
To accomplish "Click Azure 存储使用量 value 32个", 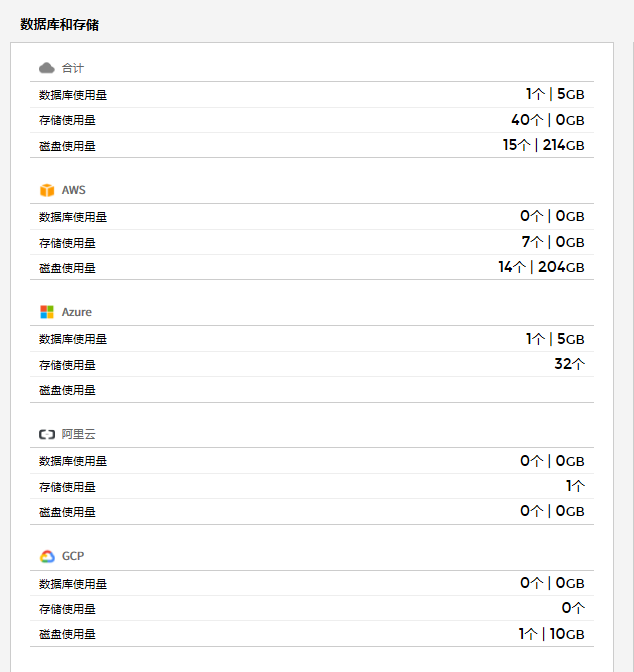I will pyautogui.click(x=569, y=364).
